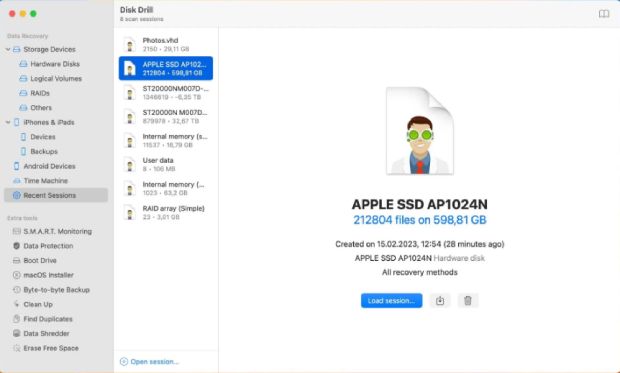
Task: Select the User data session
Action: 166,164
